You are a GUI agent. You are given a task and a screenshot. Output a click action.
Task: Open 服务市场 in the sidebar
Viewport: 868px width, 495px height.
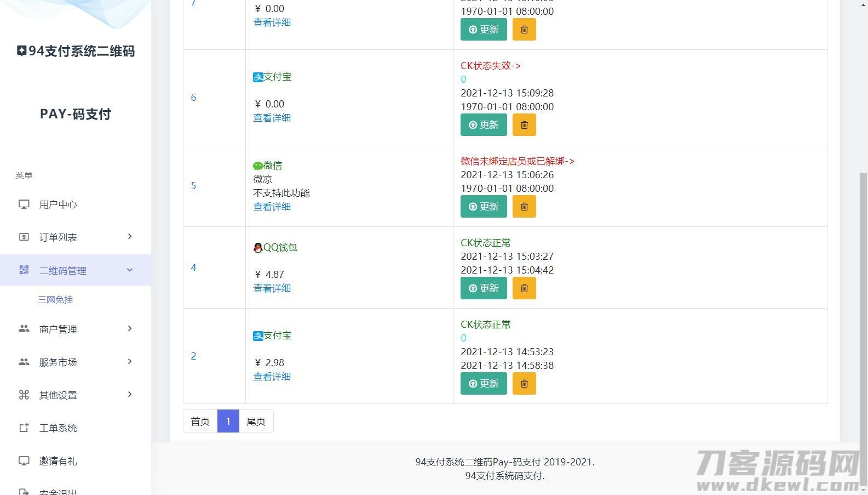point(58,362)
